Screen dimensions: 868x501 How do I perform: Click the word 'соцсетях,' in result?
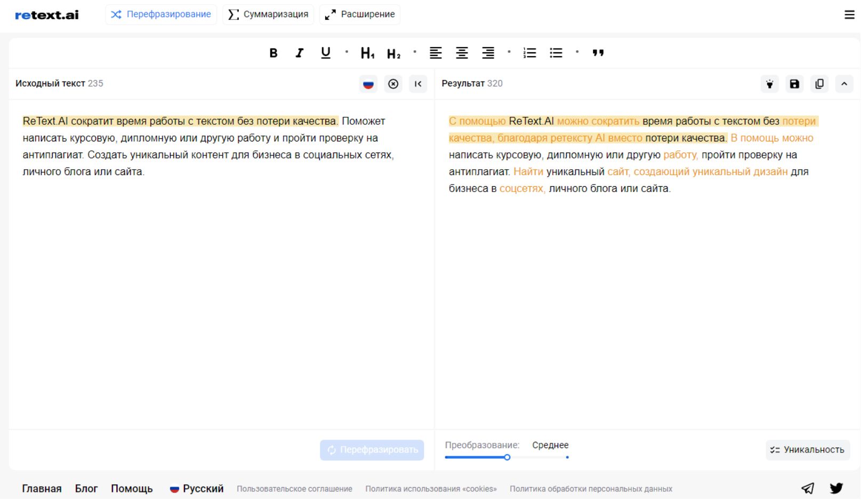[x=523, y=188]
